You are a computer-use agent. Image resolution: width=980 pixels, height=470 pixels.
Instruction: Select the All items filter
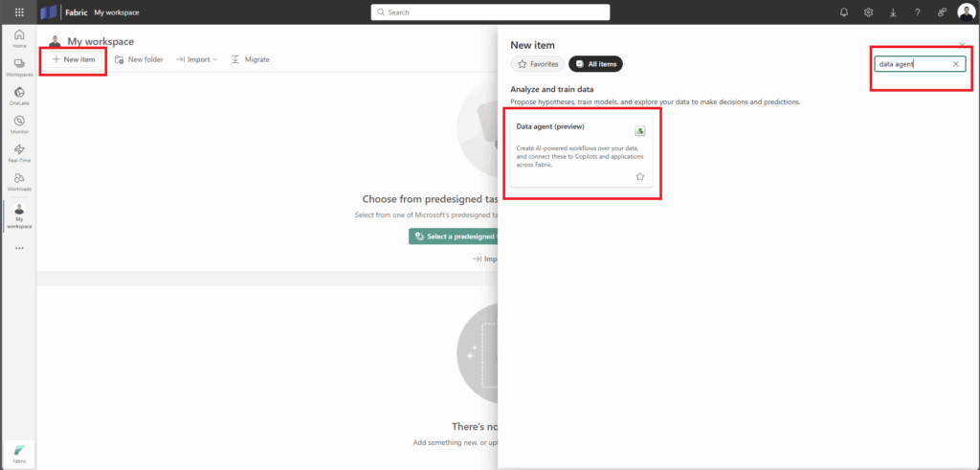594,64
